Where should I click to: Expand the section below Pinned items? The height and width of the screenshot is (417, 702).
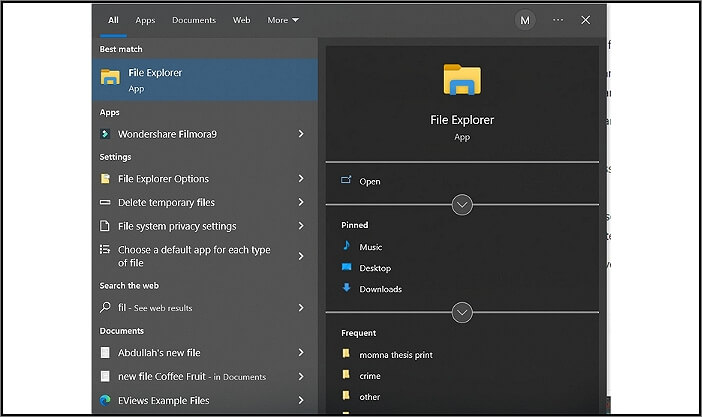click(462, 312)
